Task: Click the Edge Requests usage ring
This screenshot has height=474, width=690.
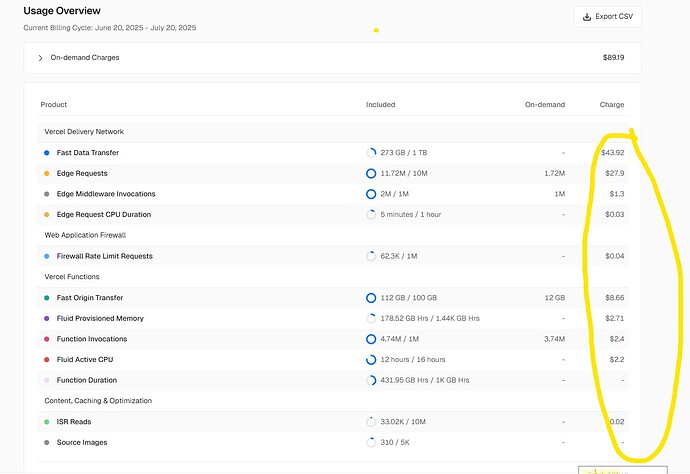Action: coord(371,173)
